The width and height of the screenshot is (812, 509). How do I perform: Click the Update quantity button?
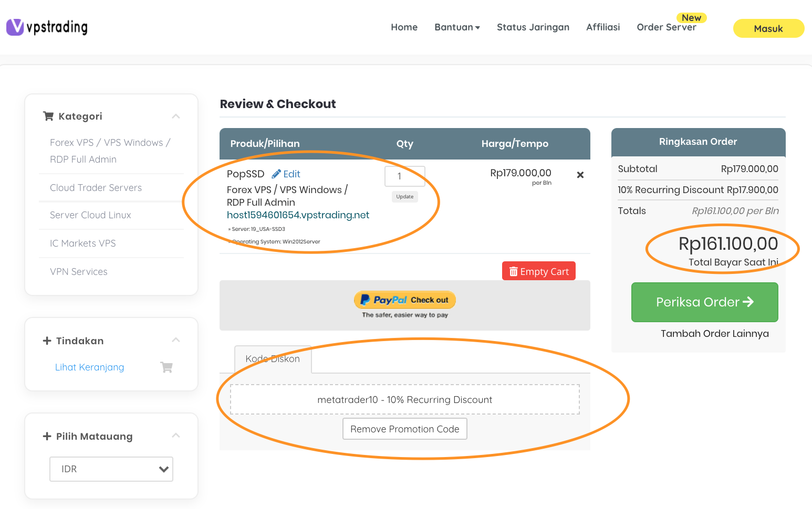click(x=405, y=197)
